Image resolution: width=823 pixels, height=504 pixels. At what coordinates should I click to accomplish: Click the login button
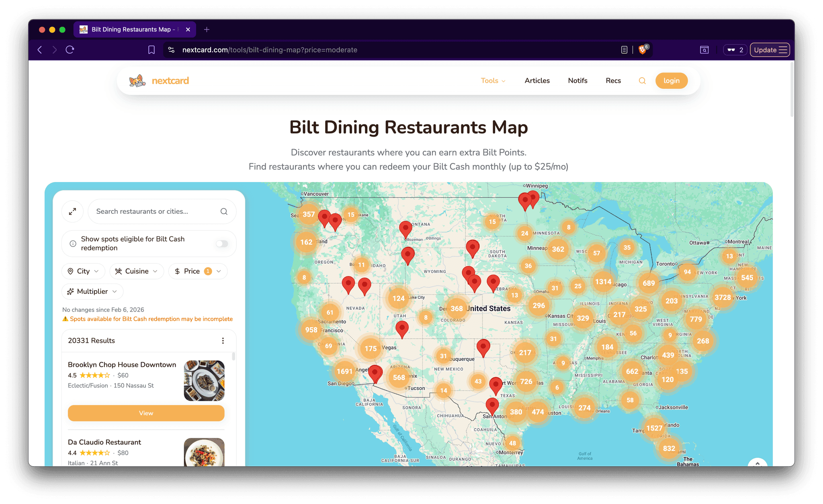click(672, 81)
